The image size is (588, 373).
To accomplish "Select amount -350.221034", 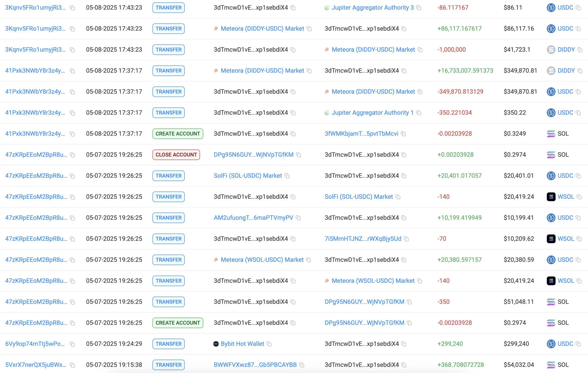I will pos(454,112).
